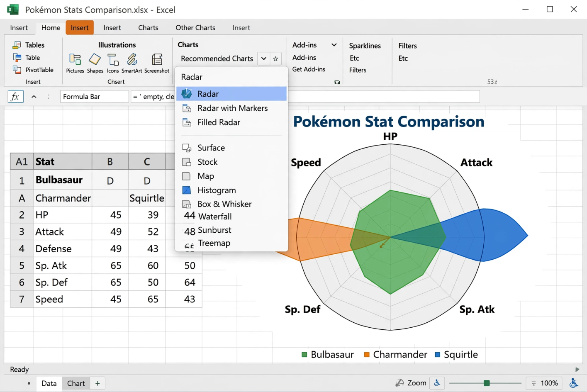Insert a SmartArt graphic

tap(132, 60)
